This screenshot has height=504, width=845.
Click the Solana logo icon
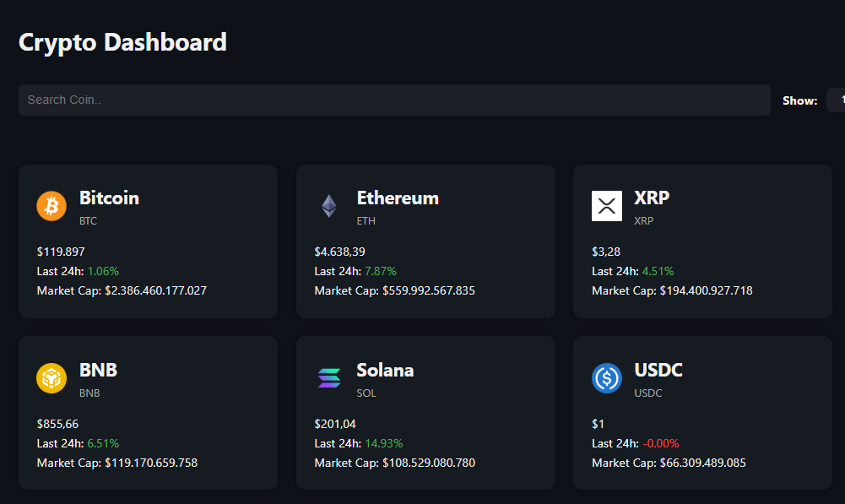[x=328, y=378]
